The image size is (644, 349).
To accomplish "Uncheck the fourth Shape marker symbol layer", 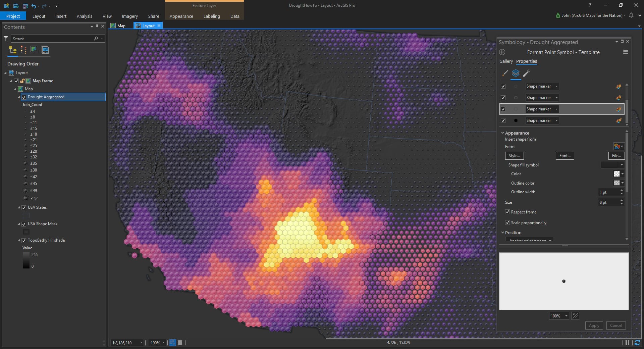I will pos(503,120).
